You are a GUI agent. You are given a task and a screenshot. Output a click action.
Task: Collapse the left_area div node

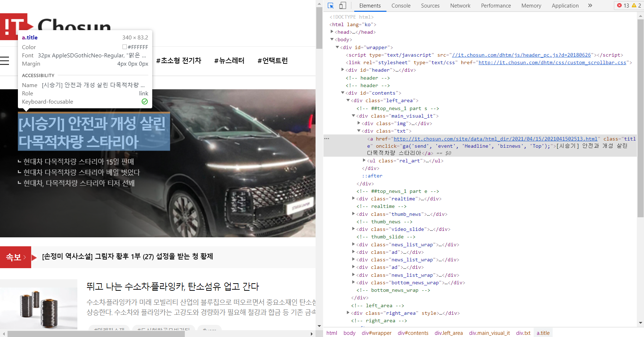pyautogui.click(x=348, y=100)
